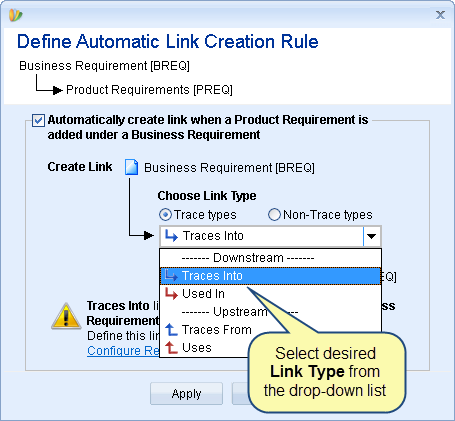
Task: Collapse the link type dropdown arrow
Action: tap(371, 236)
